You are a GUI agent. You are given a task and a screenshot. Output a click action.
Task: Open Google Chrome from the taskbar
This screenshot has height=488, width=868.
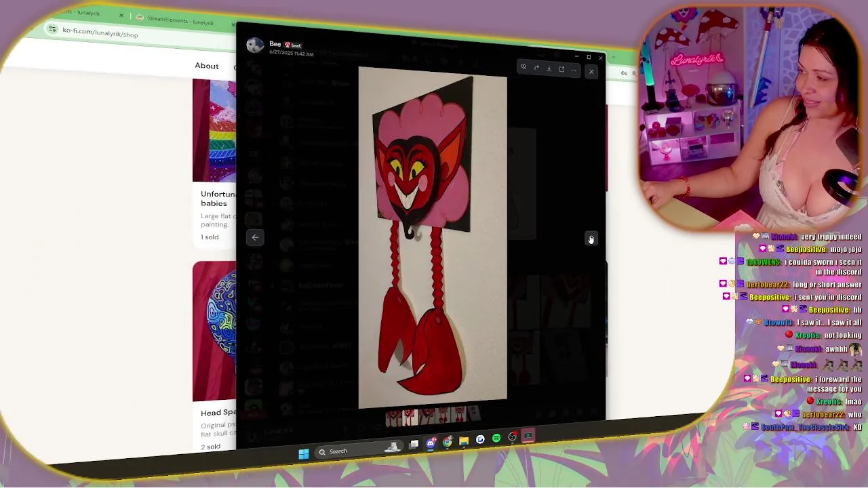[x=448, y=442]
